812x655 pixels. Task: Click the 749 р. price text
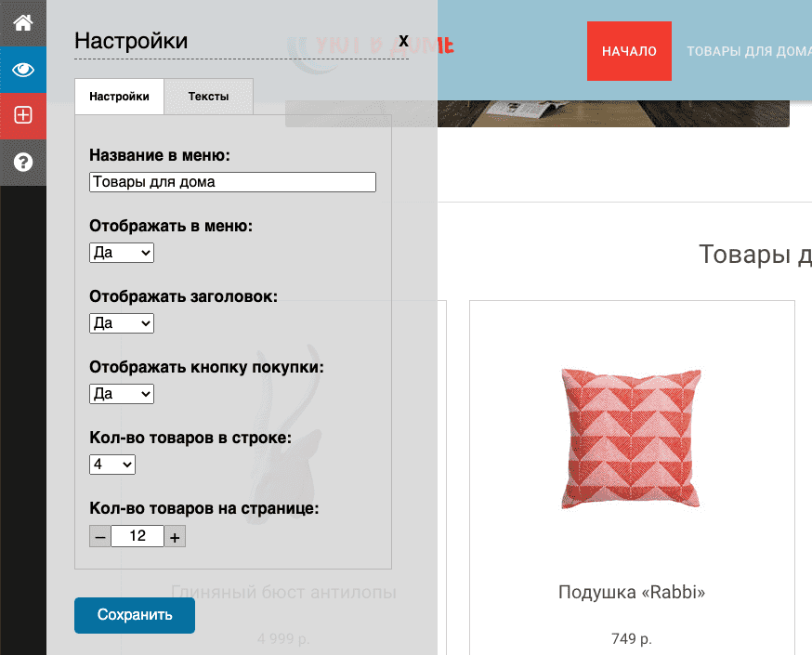(x=632, y=638)
